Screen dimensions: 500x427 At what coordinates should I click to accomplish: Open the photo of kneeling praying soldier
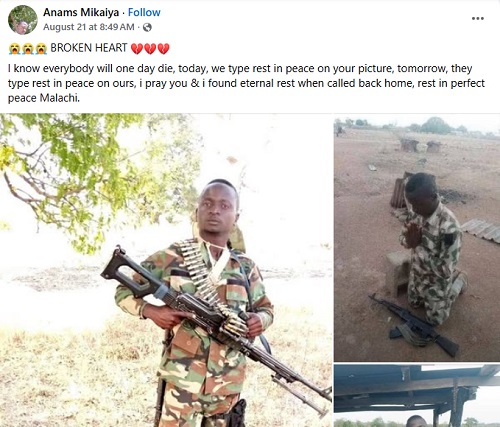pos(417,238)
